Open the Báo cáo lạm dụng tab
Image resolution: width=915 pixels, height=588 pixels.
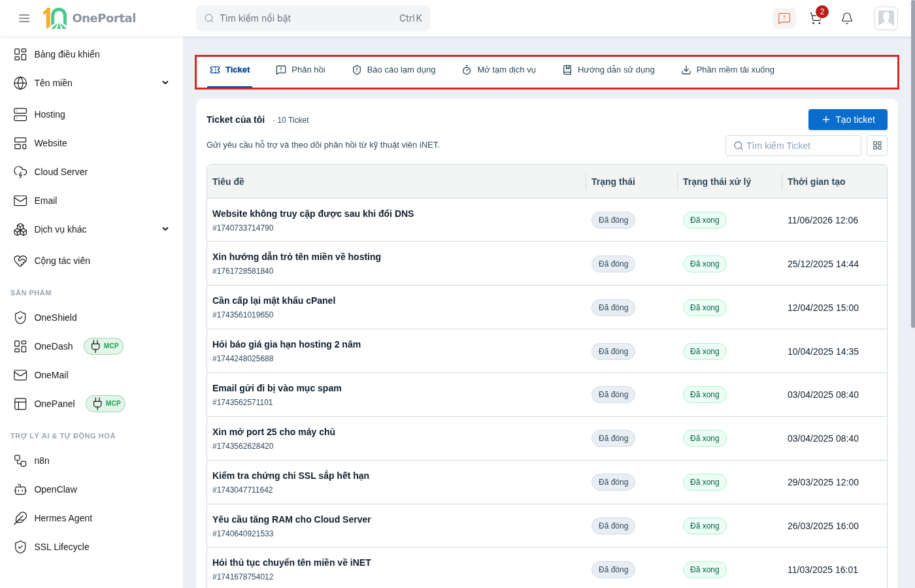click(x=393, y=70)
